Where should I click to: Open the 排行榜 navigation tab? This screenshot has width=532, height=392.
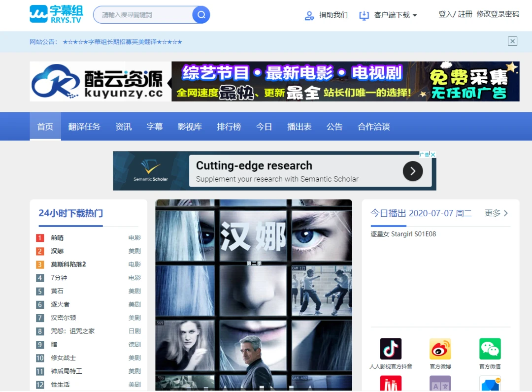[x=229, y=127]
